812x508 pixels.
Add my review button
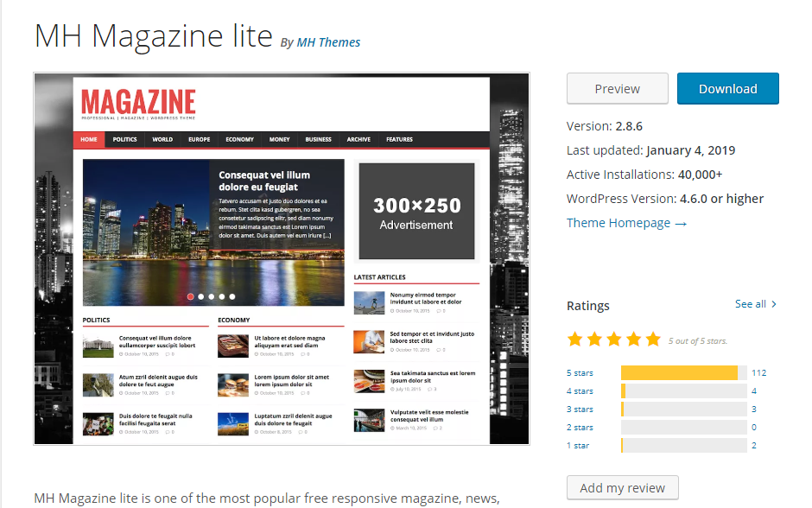point(623,488)
